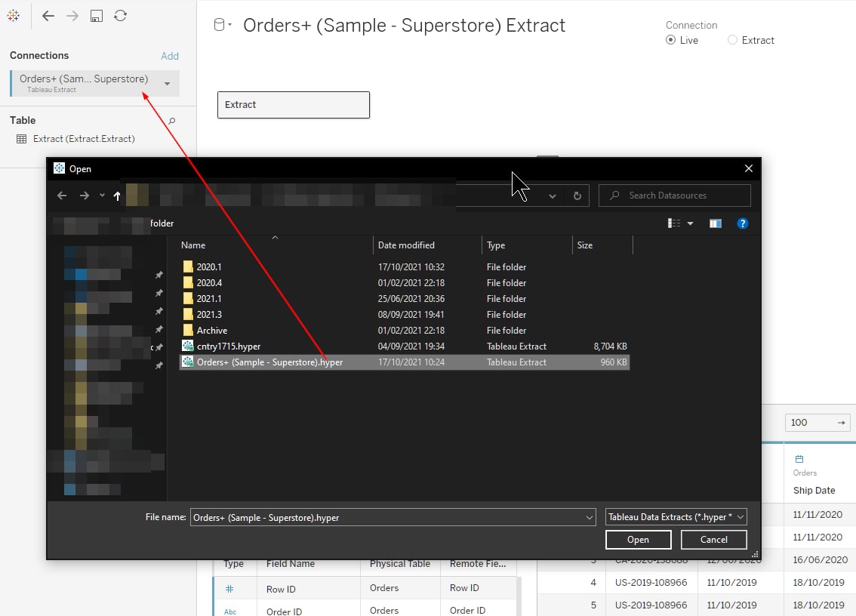Image resolution: width=856 pixels, height=616 pixels.
Task: Click the Row ID field name
Action: (x=281, y=590)
